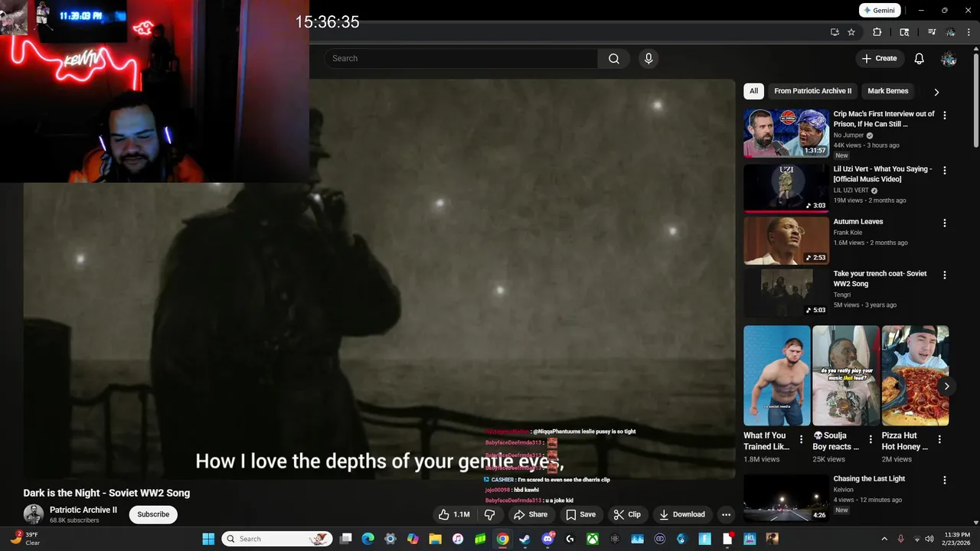Open options for Soulja Boy reacts short
The image size is (980, 551).
871,440
